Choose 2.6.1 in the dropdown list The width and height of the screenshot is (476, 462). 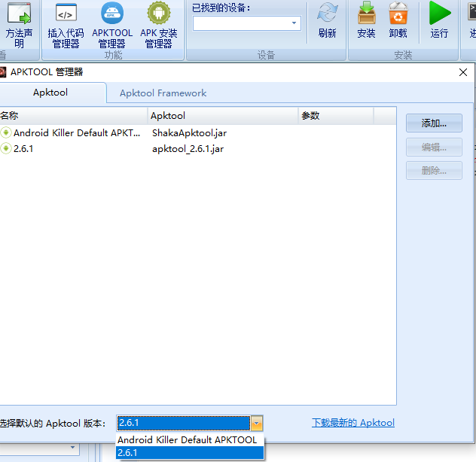(190, 453)
